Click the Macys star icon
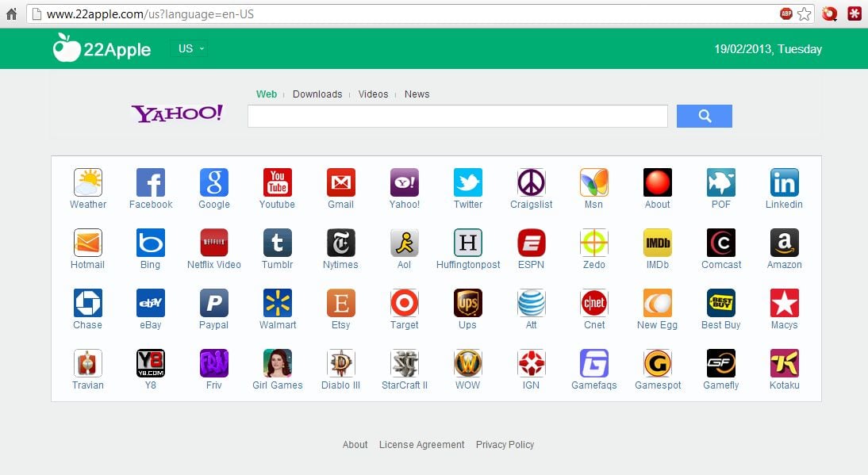Screen dimensions: 868x475 (785, 303)
